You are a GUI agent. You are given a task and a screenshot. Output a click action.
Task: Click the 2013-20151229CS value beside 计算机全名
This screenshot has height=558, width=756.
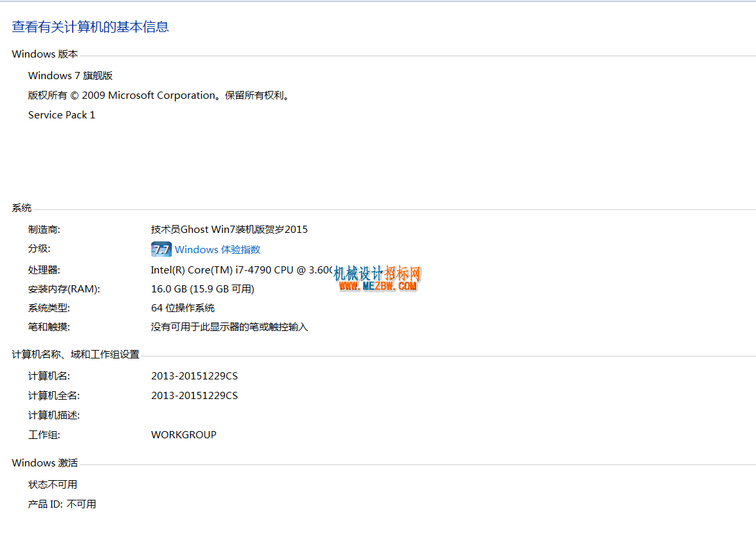coord(194,396)
